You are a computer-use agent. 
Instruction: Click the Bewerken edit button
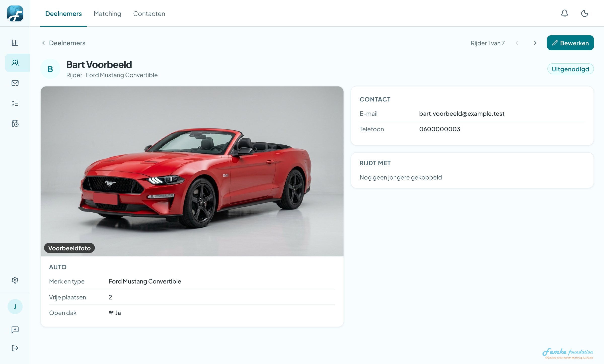(570, 43)
